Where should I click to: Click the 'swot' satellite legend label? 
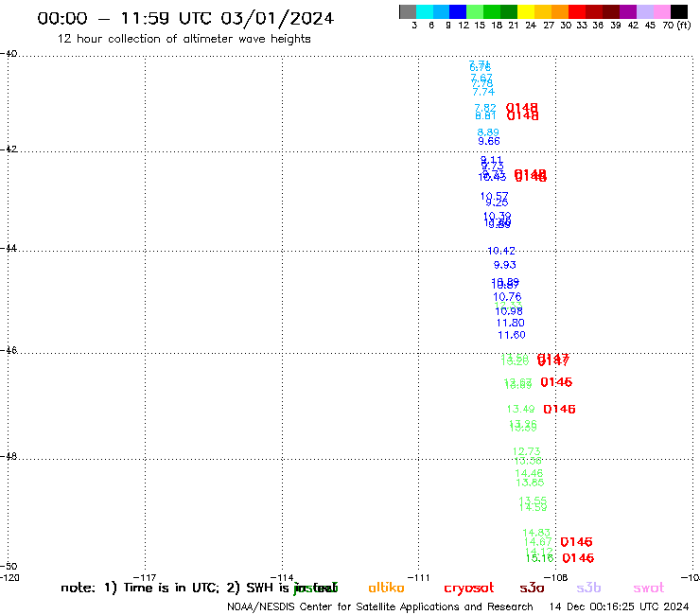[x=649, y=589]
